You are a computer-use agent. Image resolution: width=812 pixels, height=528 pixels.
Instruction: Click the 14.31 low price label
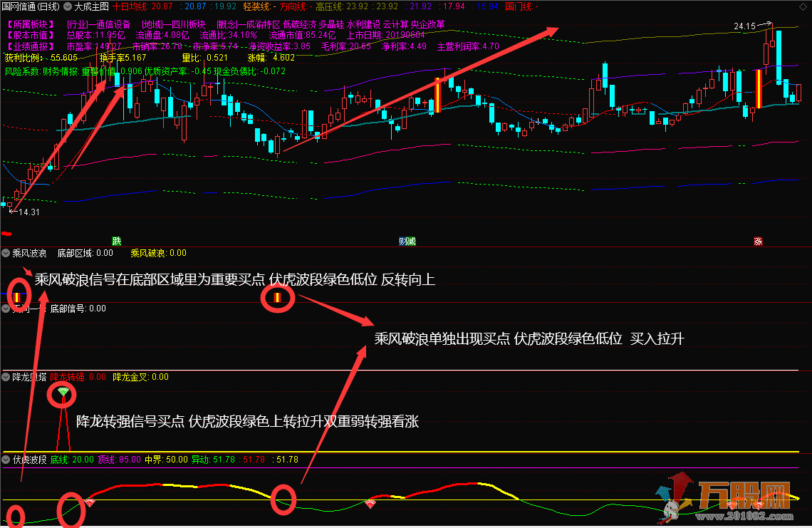29,212
